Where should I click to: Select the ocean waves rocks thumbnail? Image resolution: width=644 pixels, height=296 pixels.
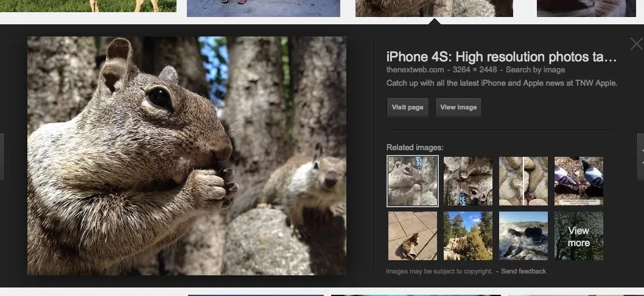[x=523, y=236]
